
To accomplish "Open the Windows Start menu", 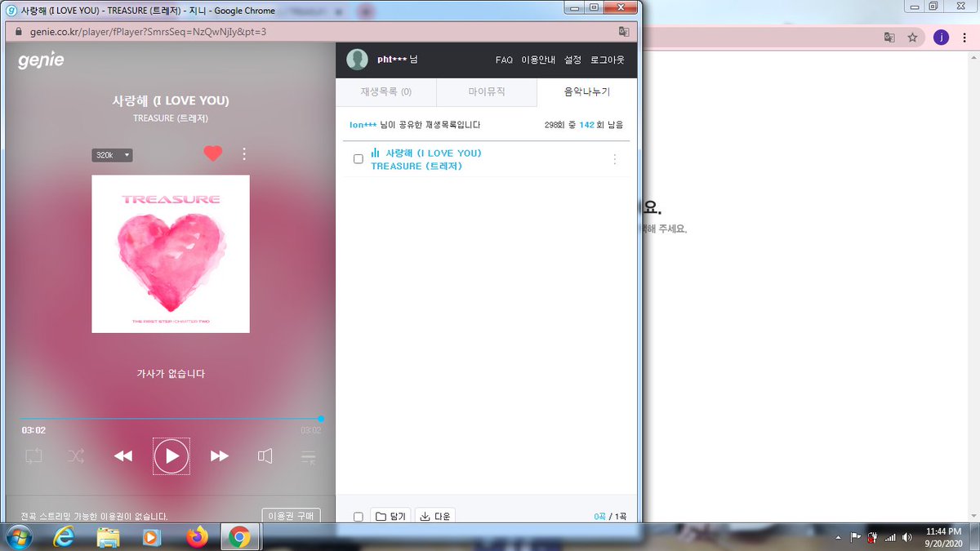I will pos(18,537).
